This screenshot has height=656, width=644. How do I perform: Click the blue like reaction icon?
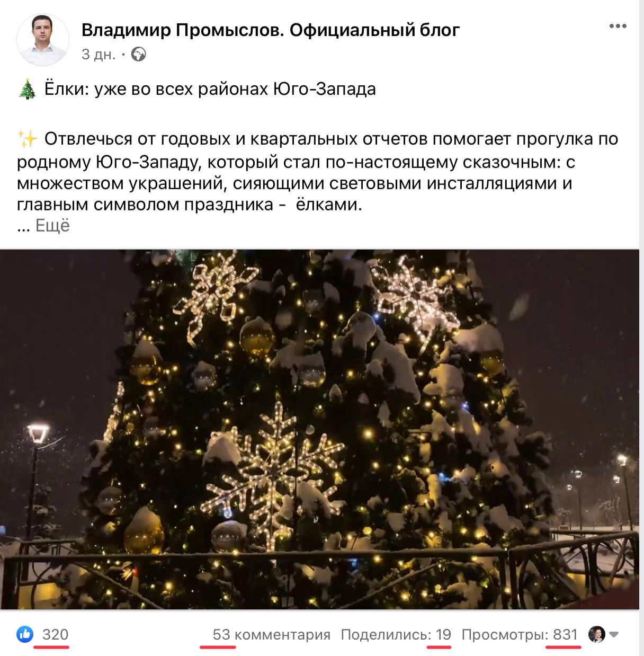click(x=25, y=634)
